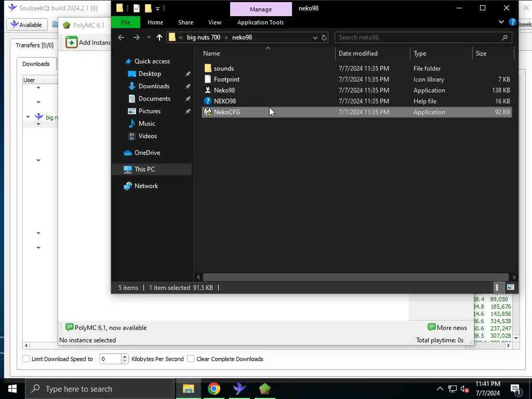Sort files by Size column

pyautogui.click(x=481, y=54)
